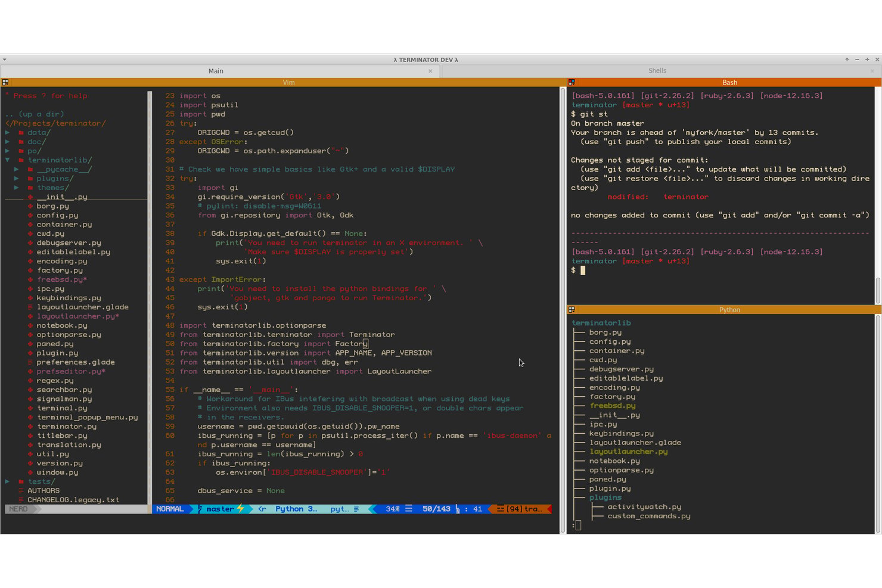882x588 pixels.
Task: Expand the __pycache__/ folder arrow
Action: (x=17, y=169)
